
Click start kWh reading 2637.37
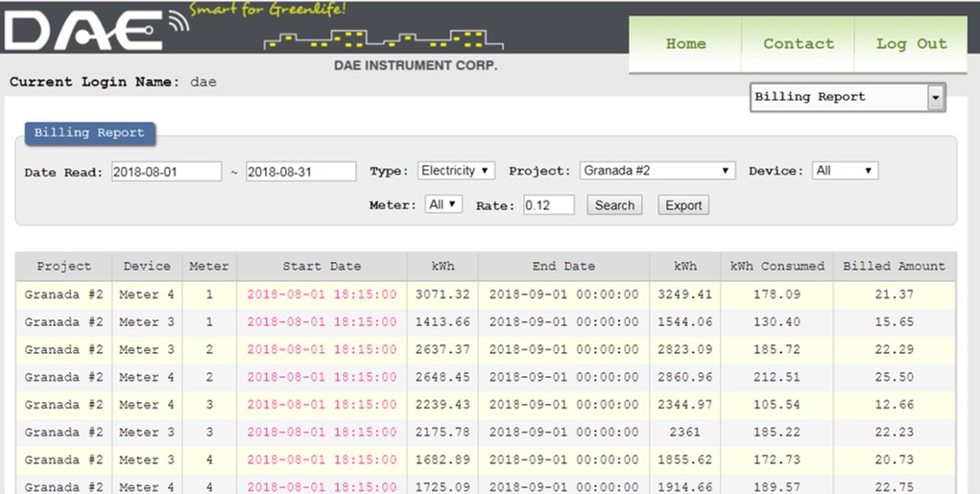pos(442,349)
